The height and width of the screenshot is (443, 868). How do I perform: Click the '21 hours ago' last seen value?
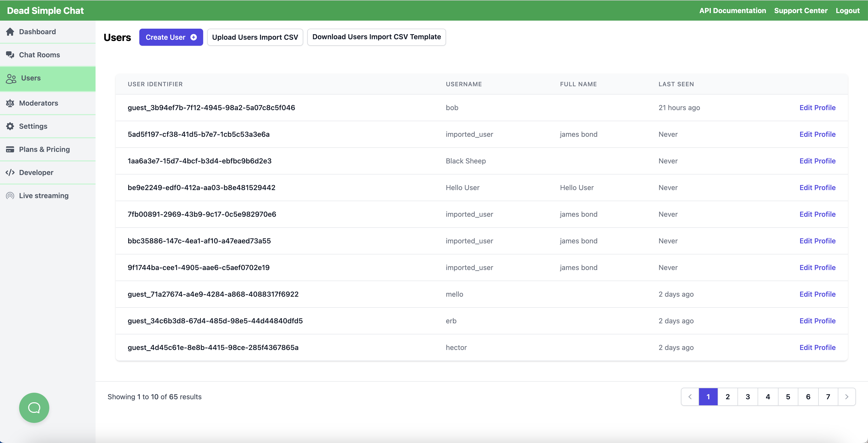click(x=679, y=108)
